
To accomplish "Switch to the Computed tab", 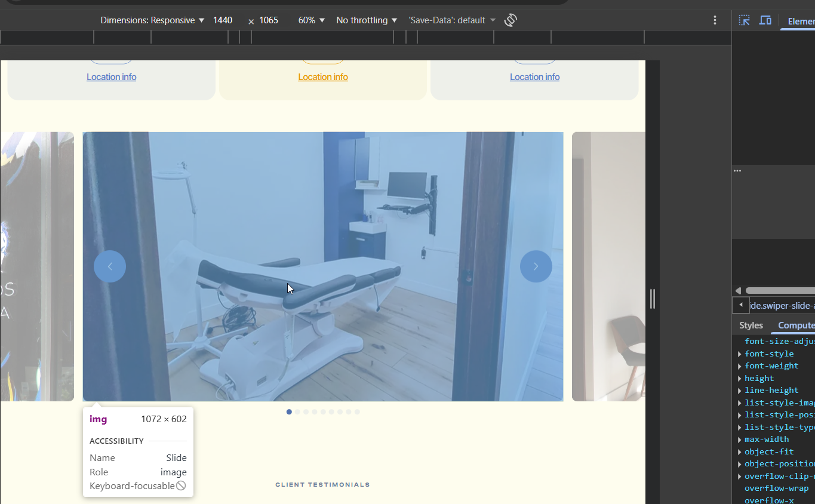I will click(x=795, y=325).
